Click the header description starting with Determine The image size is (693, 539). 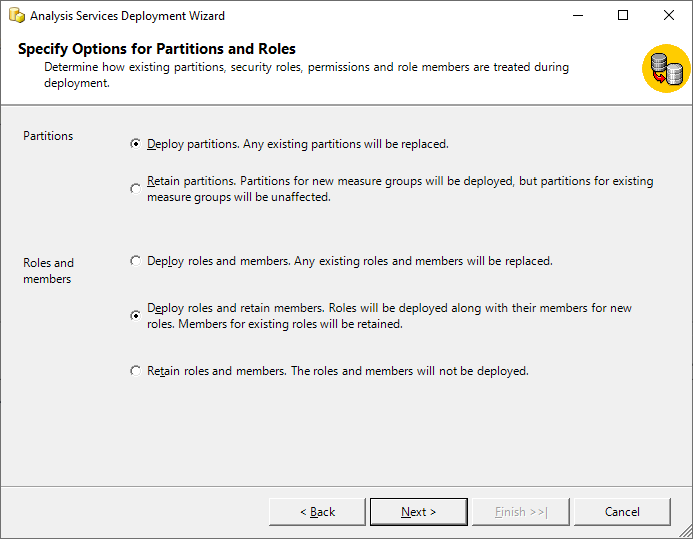[306, 75]
